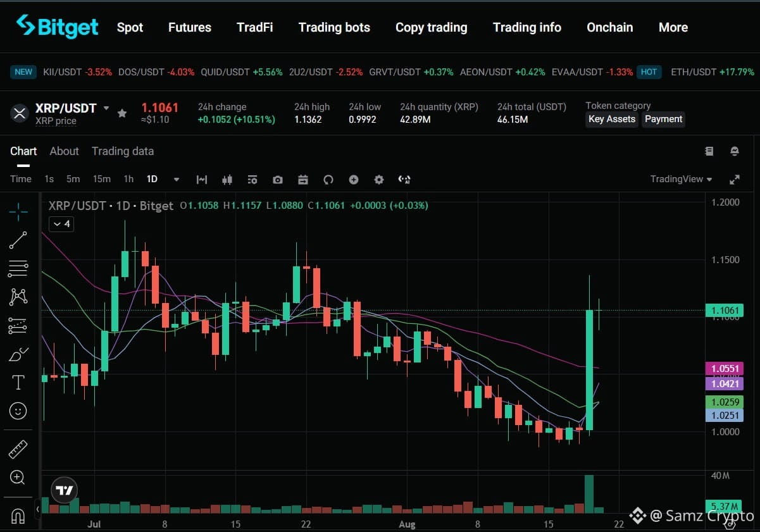Click the Bitget logo
This screenshot has height=532, width=760.
[x=57, y=27]
